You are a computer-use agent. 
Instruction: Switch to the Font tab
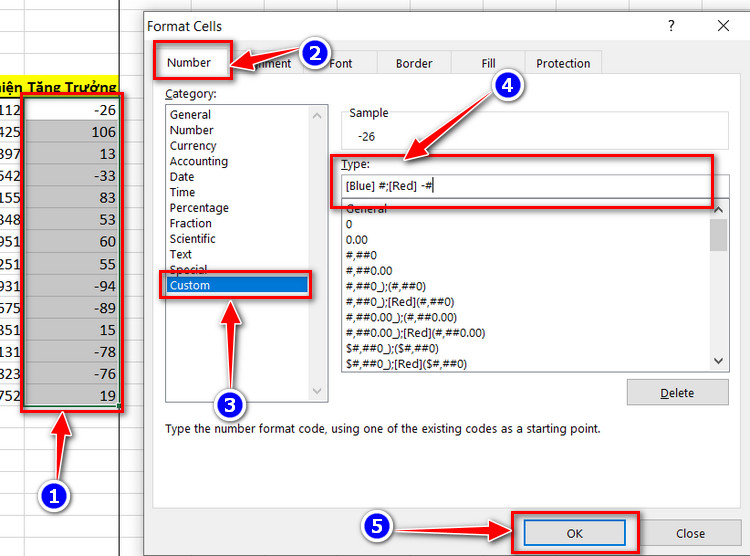(341, 64)
